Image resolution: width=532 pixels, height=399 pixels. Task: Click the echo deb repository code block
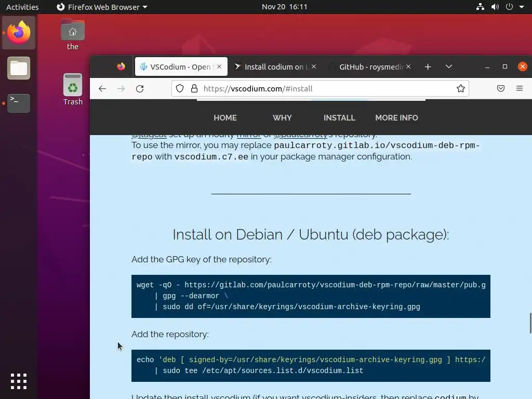[311, 365]
